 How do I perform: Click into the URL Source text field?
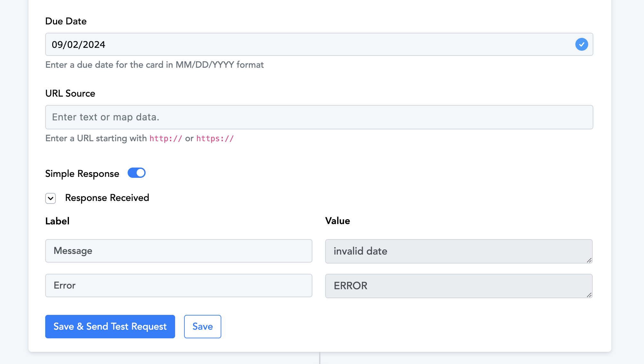coord(319,117)
